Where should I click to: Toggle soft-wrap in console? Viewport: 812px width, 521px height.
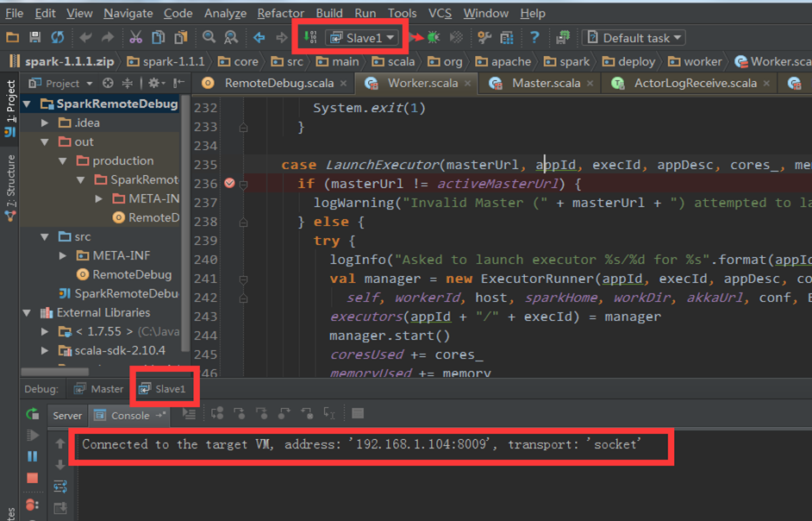60,486
